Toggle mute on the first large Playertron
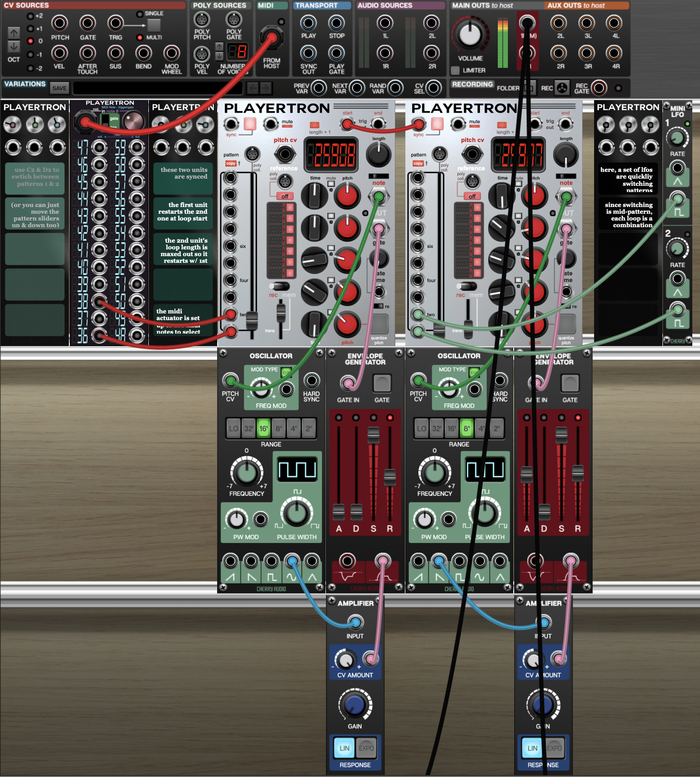 (x=287, y=127)
